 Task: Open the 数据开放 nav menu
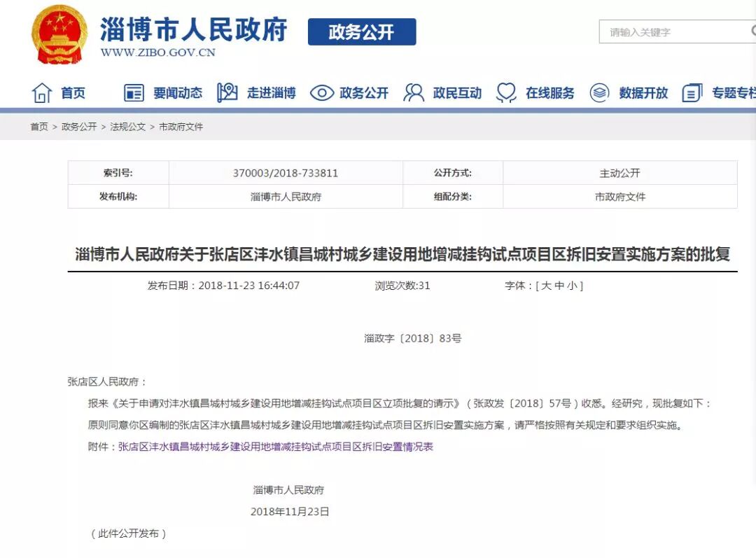tap(643, 92)
